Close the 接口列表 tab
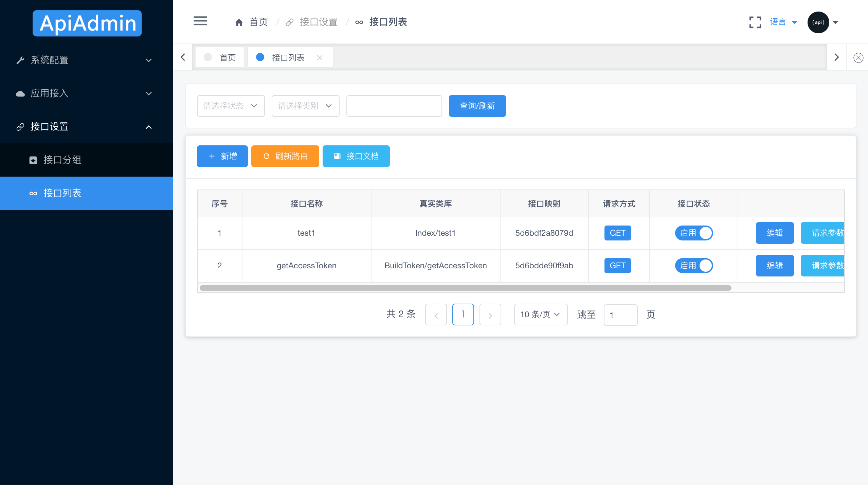 coord(320,58)
